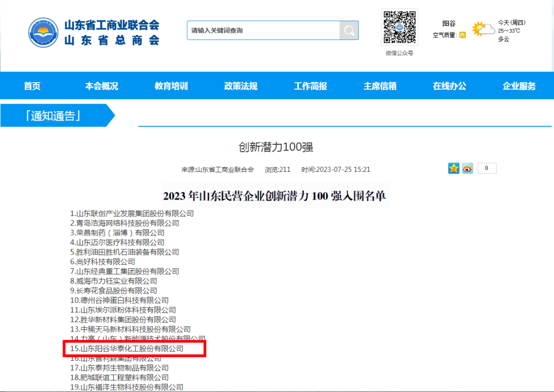Viewport: 554px width, 392px height.
Task: Select list entry 2.青岛浩海网络科技股份有限公司
Action: click(124, 223)
